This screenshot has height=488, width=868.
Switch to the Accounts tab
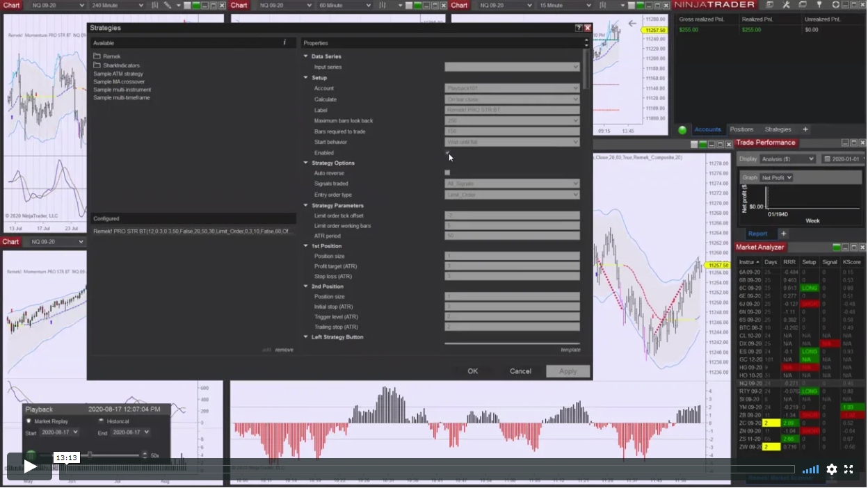pos(707,129)
